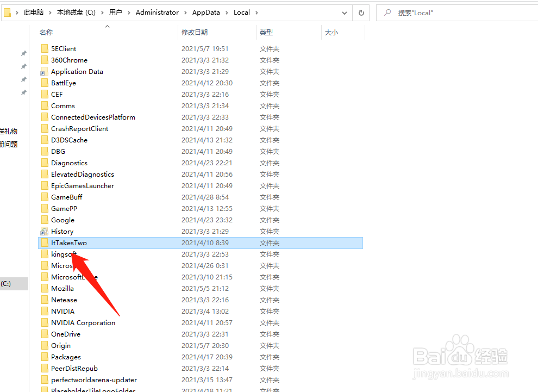Click the date 2021/3/10 21:15
Viewport: 538px width, 392px height.
point(207,277)
